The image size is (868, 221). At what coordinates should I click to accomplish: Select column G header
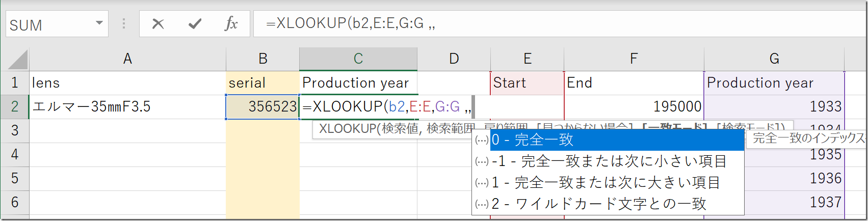774,59
